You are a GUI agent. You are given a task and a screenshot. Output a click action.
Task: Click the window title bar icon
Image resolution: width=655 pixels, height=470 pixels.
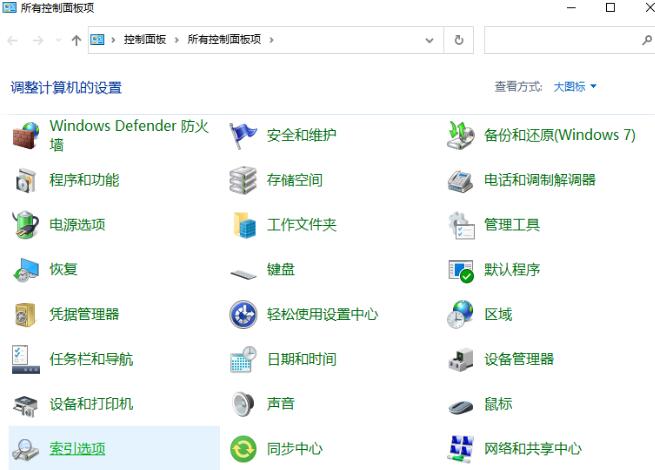[x=9, y=8]
